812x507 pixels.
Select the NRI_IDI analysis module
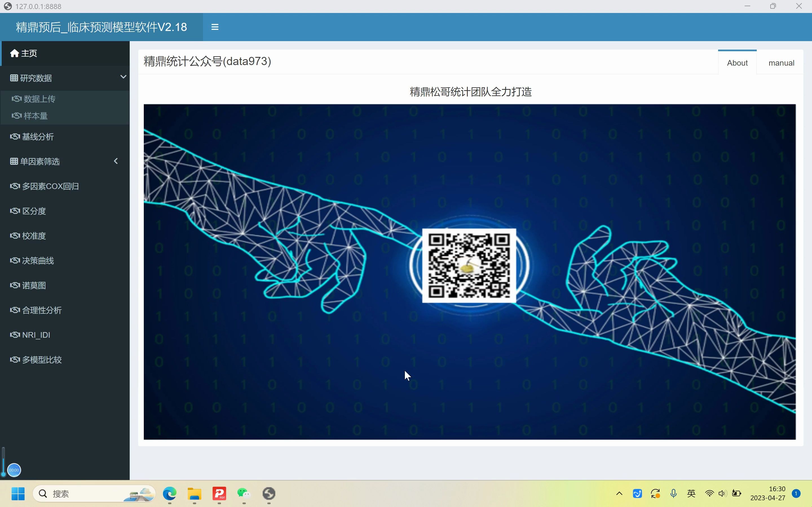coord(36,335)
